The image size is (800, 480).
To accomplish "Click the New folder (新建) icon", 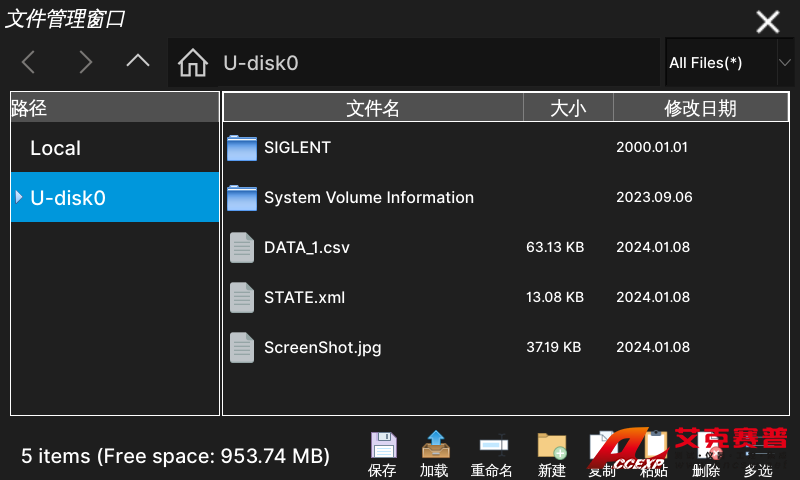I will (551, 447).
